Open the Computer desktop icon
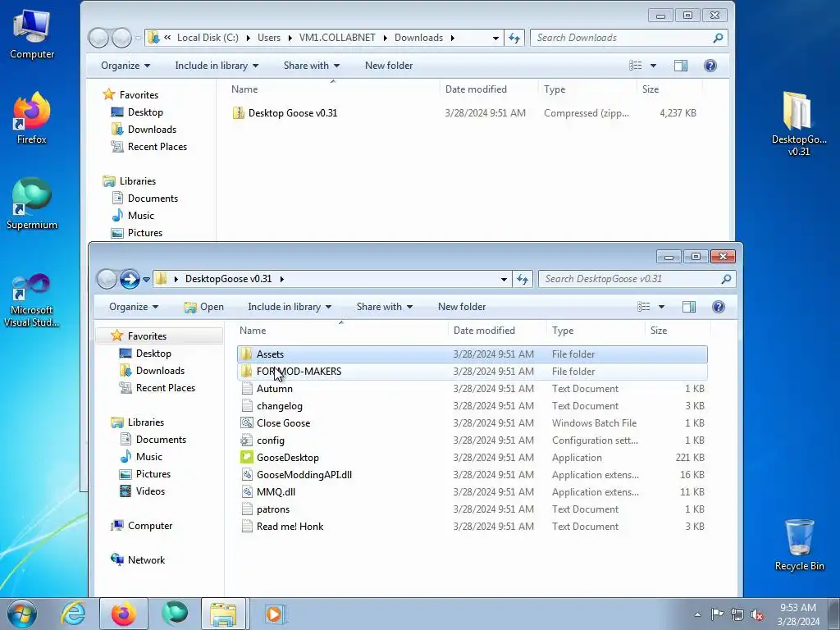840x630 pixels. (32, 34)
